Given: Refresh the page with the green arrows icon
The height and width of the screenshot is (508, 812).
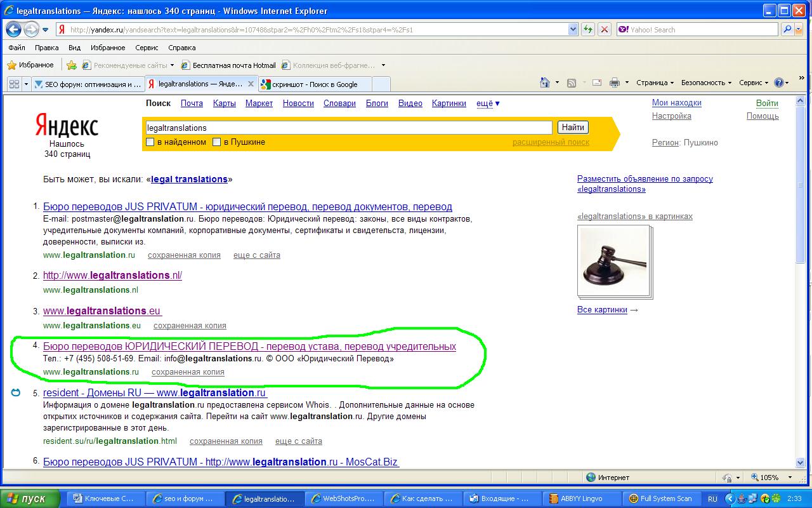Looking at the screenshot, I should pyautogui.click(x=588, y=29).
